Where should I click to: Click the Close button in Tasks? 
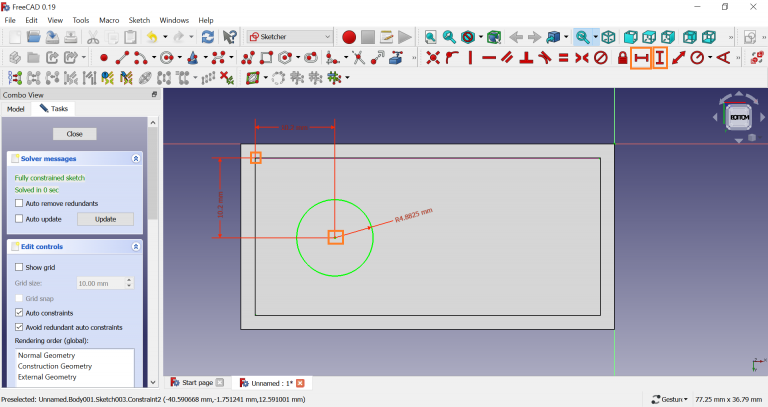(x=74, y=134)
